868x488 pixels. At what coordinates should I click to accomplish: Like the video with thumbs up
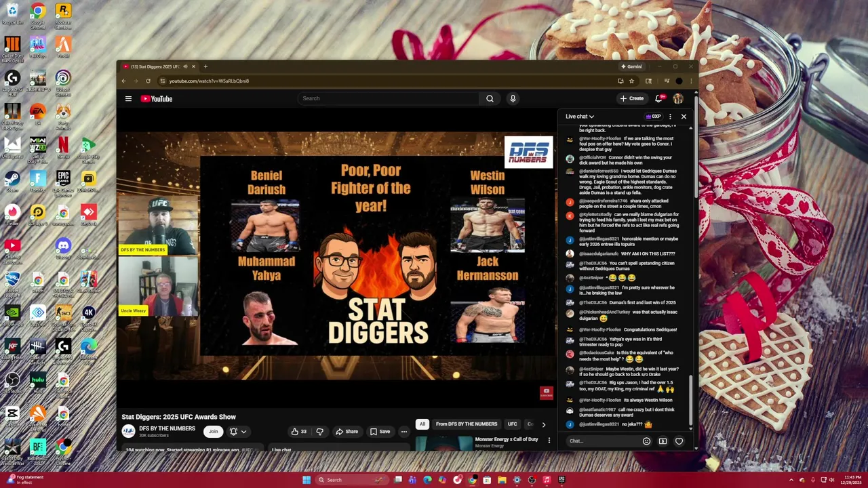pyautogui.click(x=298, y=431)
